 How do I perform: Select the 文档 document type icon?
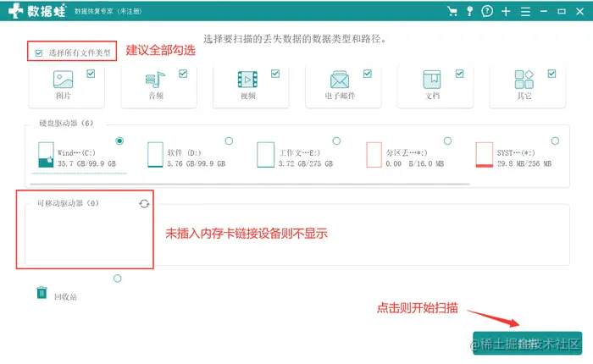click(x=432, y=80)
